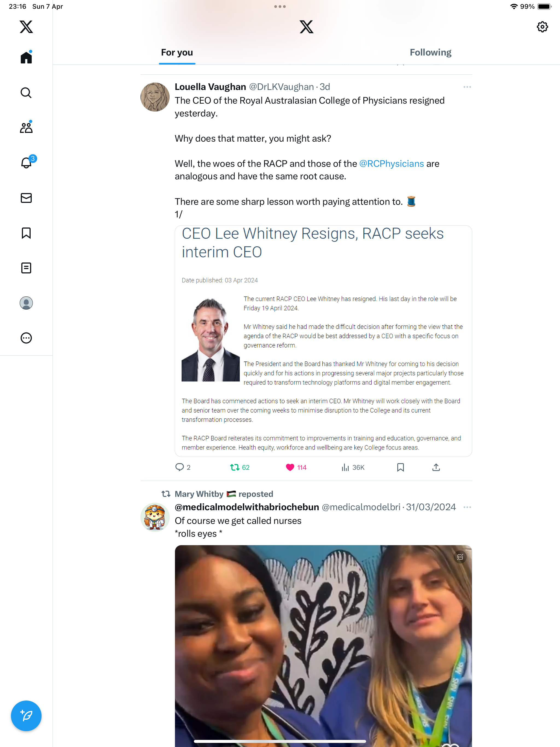
Task: Open the RACP CEO resignation article image
Action: tap(323, 341)
